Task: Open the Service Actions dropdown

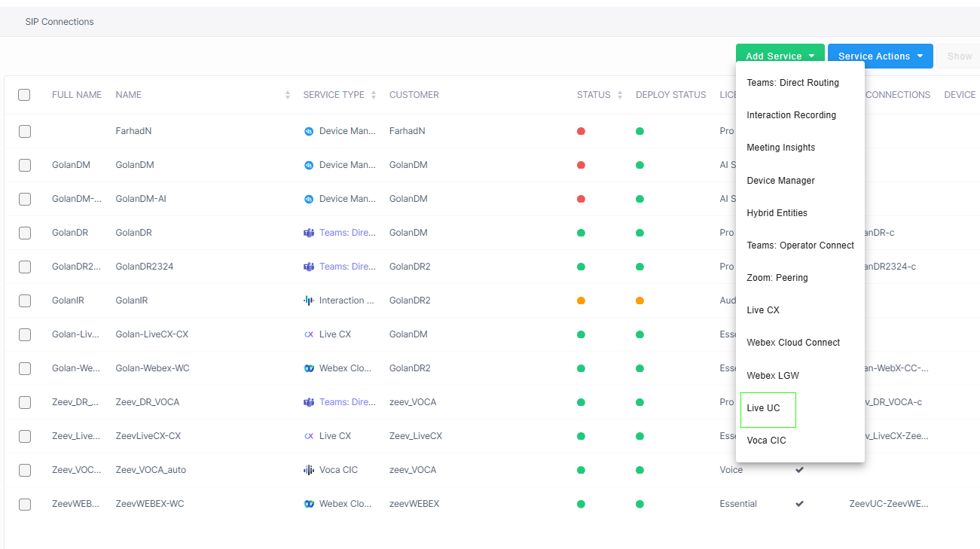Action: (x=881, y=56)
